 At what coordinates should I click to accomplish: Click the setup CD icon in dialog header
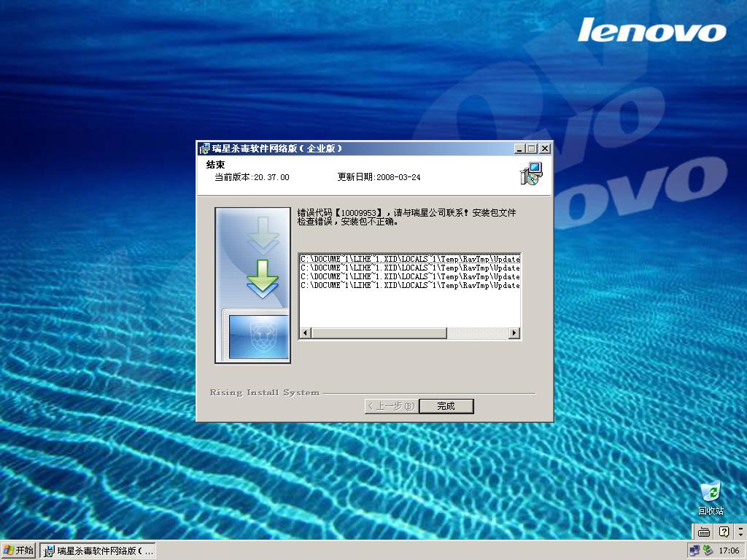531,174
